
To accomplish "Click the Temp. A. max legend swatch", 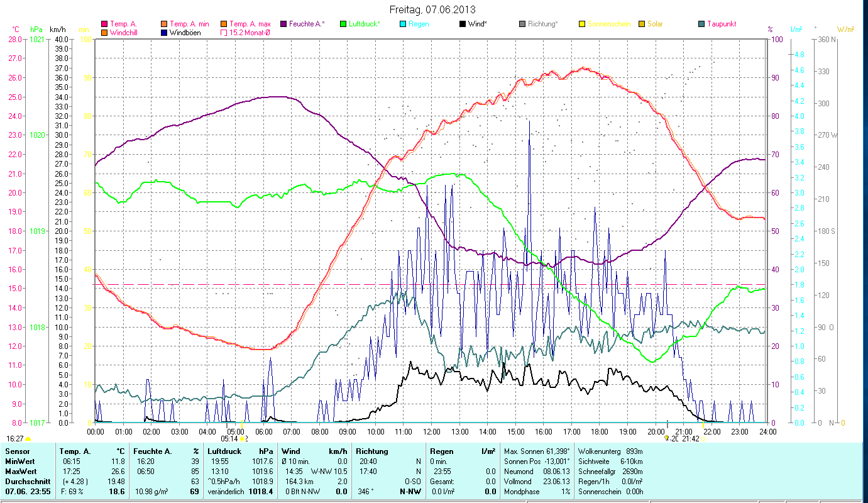I will [224, 24].
